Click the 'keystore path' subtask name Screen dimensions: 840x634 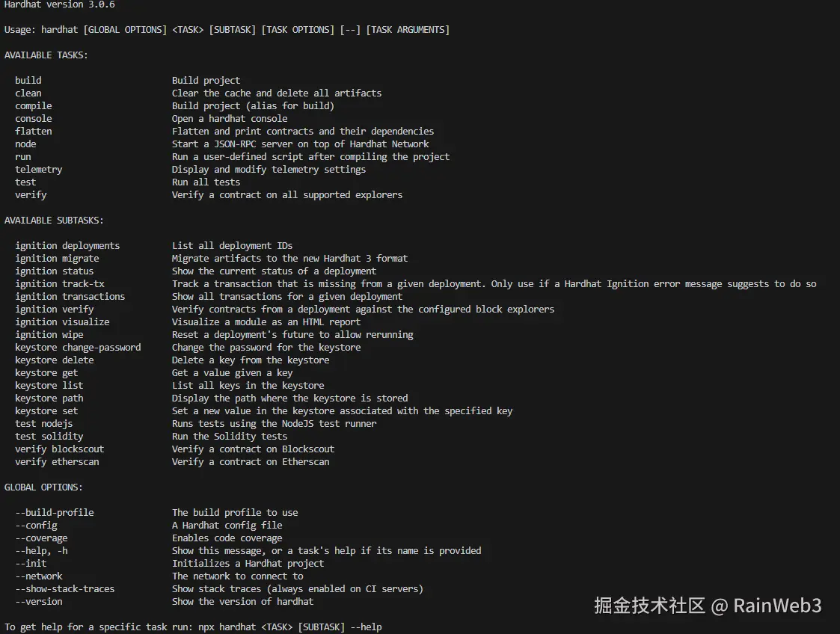(x=49, y=398)
